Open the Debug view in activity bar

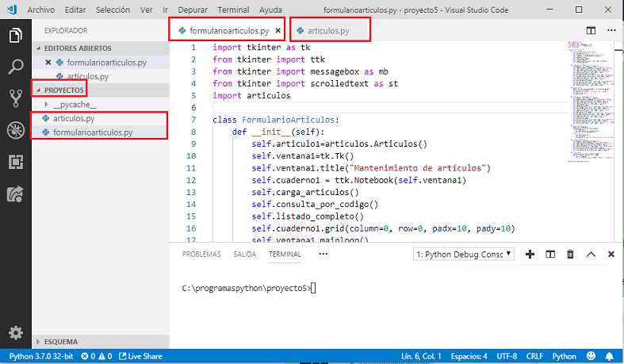(x=15, y=130)
